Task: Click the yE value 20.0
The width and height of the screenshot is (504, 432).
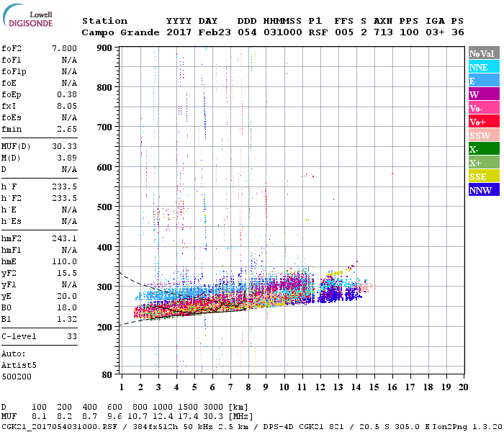Action: pos(67,296)
